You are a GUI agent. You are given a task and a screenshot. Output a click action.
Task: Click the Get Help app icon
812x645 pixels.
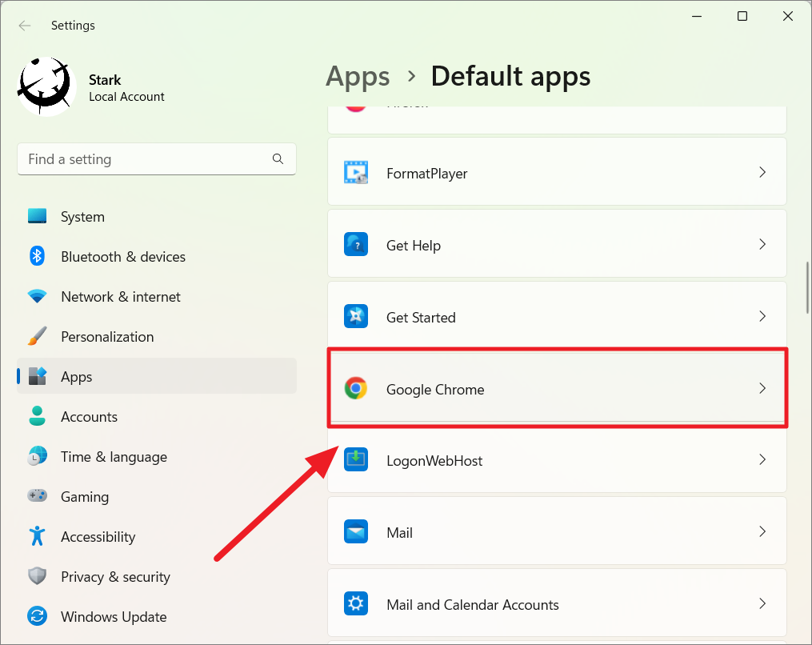(x=356, y=244)
